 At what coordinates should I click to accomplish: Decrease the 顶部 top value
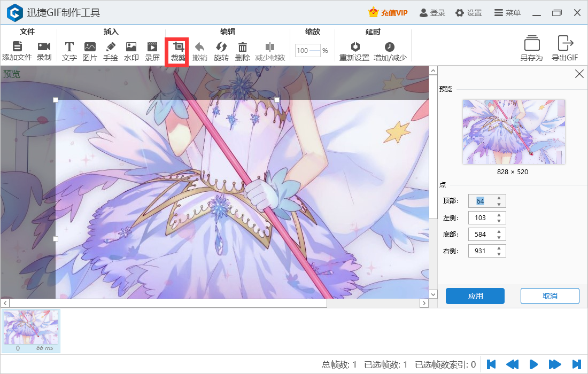tap(499, 204)
